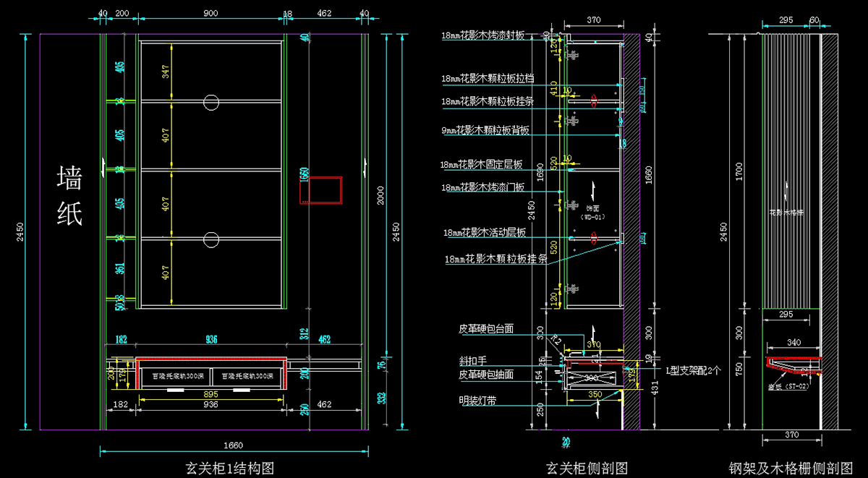Click the large 墙纸 wallpaper text
The height and width of the screenshot is (478, 868).
point(70,195)
